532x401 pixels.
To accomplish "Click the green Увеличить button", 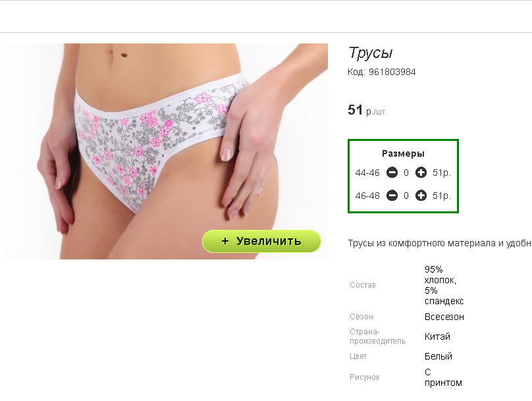I will (x=261, y=241).
